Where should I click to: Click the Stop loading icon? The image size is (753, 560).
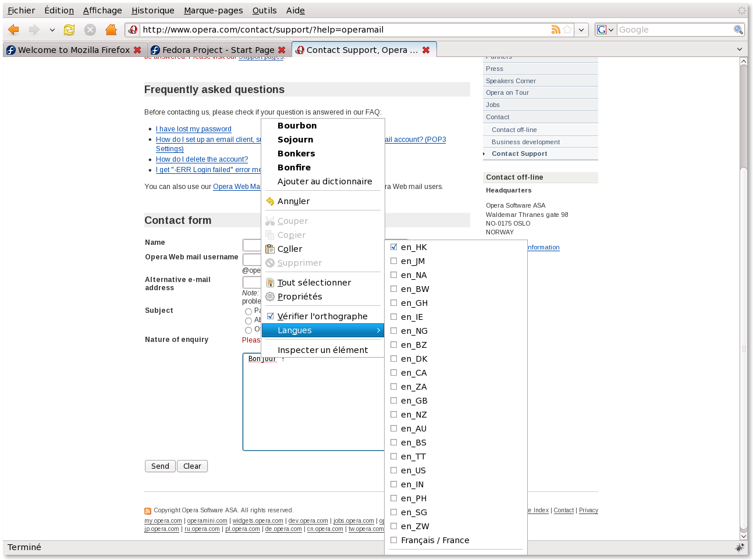(90, 30)
